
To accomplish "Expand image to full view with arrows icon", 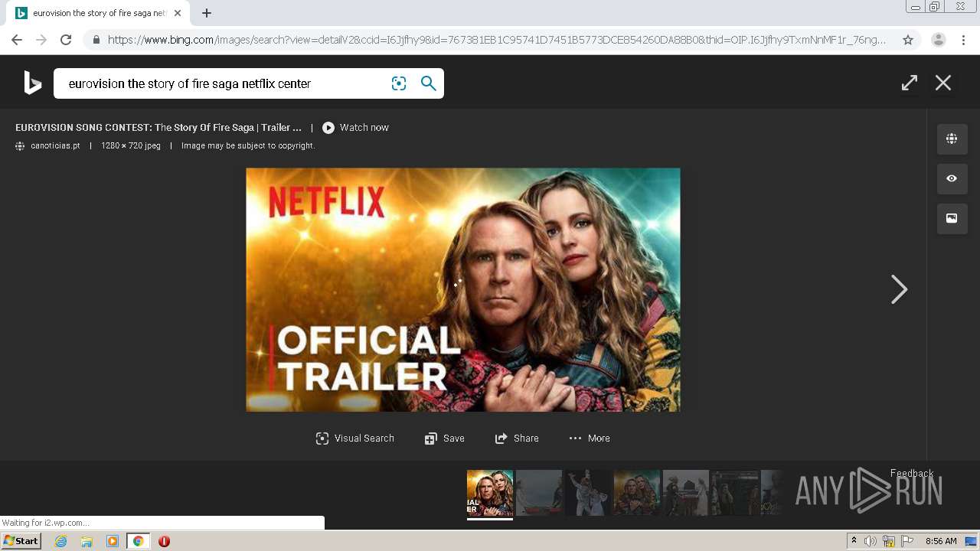I will coord(910,83).
